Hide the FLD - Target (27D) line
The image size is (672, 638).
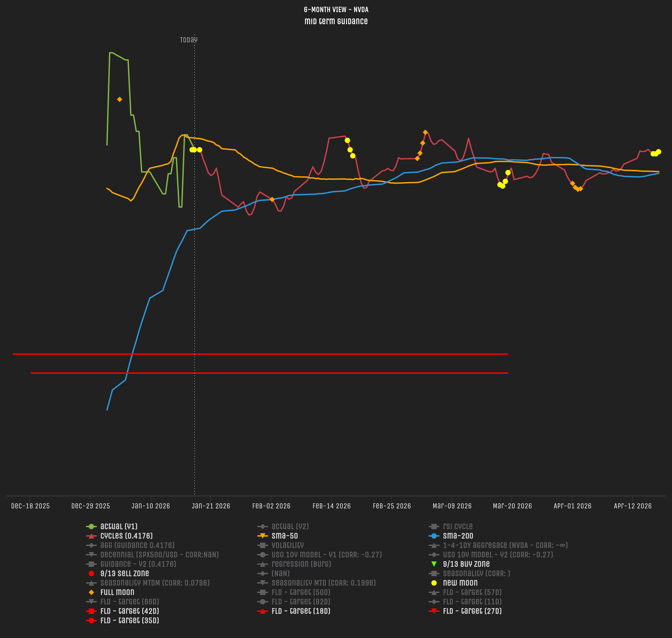click(x=472, y=611)
